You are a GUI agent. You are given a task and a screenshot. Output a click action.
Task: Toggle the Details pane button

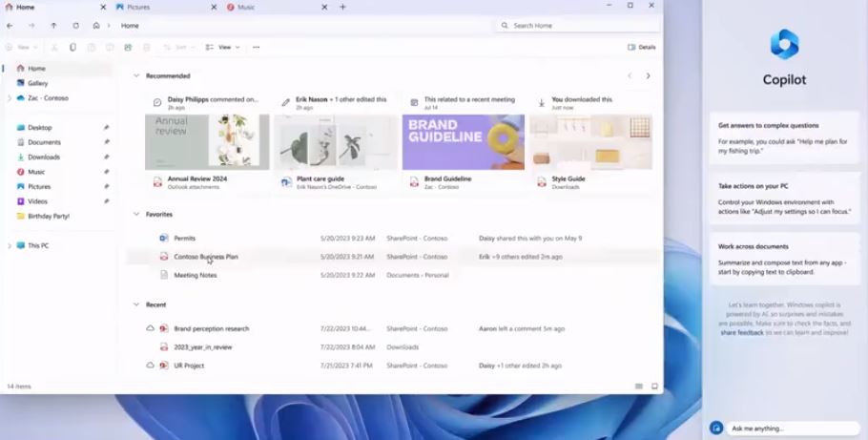click(642, 47)
